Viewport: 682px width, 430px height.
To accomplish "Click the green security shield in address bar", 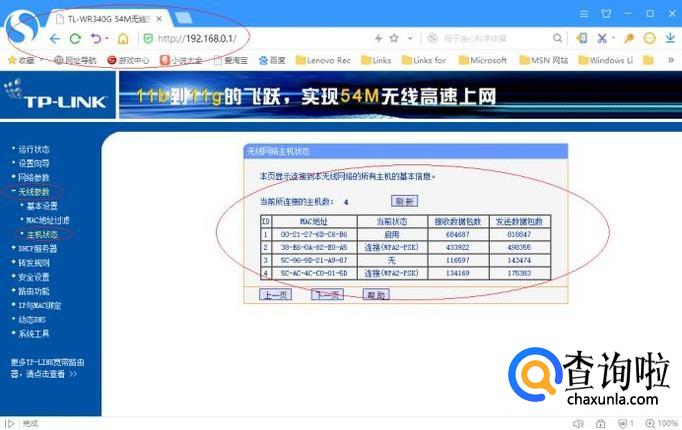I will pos(148,39).
